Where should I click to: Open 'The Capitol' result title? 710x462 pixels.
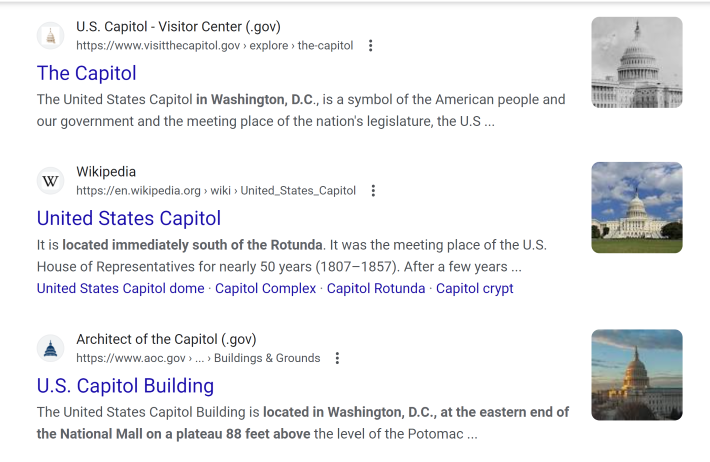(86, 73)
